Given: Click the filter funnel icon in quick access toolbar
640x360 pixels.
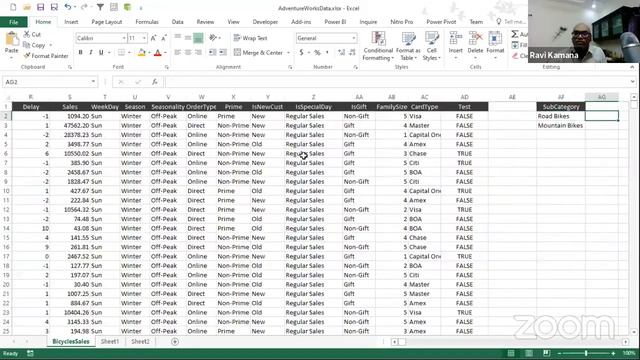Looking at the screenshot, I should 100,7.
